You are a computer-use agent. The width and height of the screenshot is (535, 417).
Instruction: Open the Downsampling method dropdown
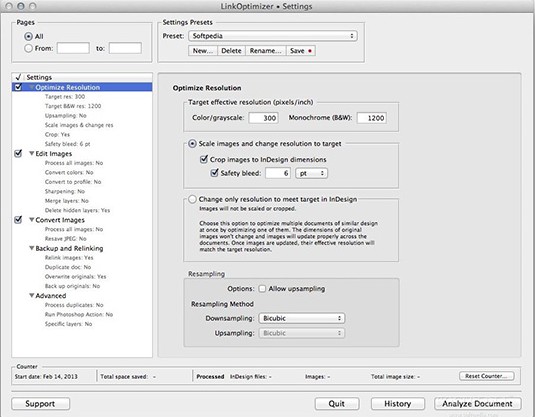click(x=302, y=318)
